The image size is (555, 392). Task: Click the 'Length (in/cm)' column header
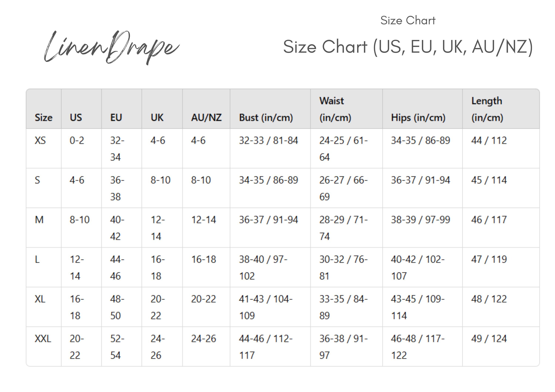pyautogui.click(x=487, y=109)
